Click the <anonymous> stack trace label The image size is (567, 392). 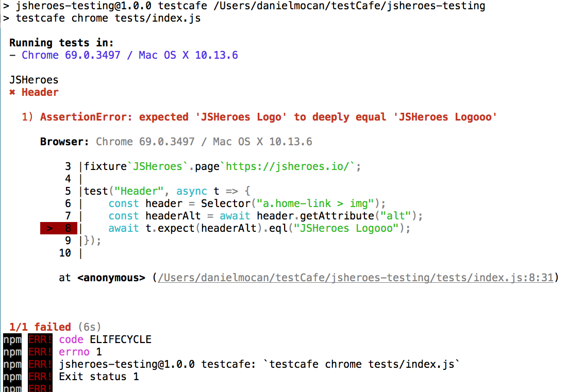click(111, 278)
